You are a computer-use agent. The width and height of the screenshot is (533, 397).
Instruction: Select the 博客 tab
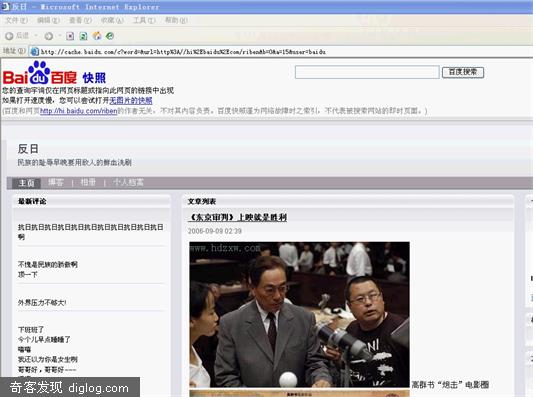56,183
